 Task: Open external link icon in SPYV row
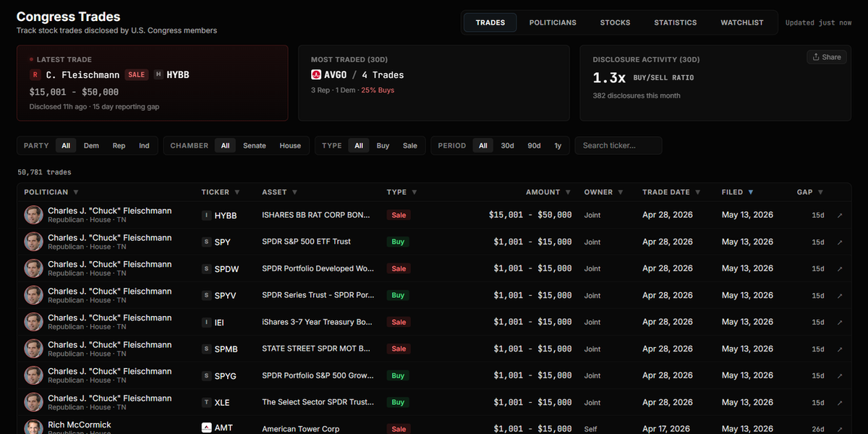tap(840, 296)
